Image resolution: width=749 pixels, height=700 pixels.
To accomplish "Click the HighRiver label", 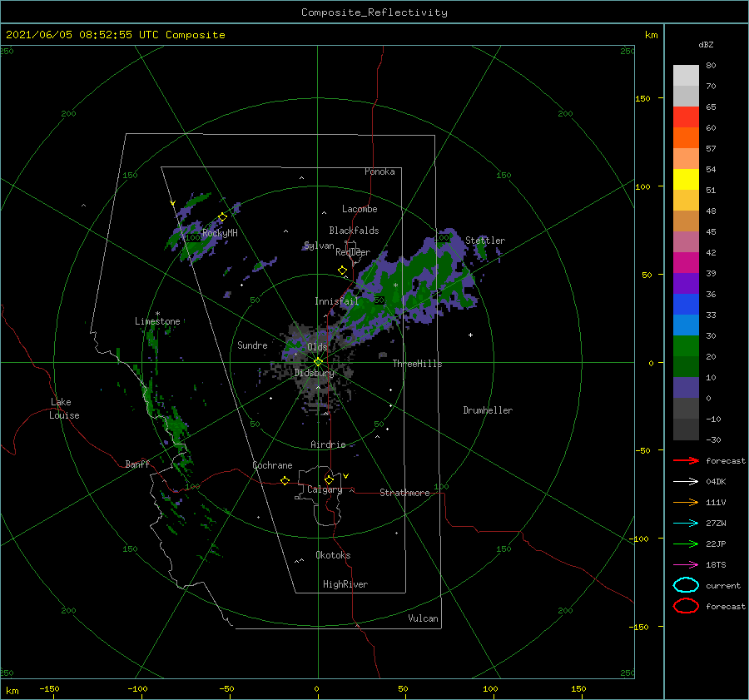I will coord(345,584).
